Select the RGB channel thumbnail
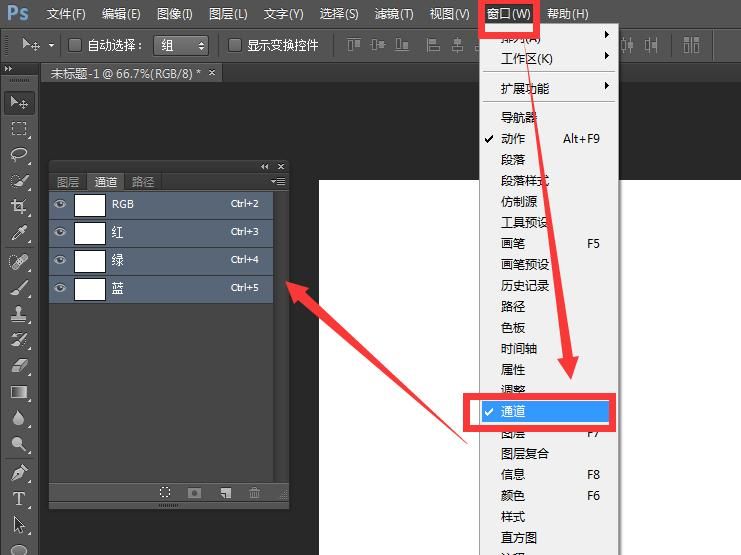 tap(90, 205)
